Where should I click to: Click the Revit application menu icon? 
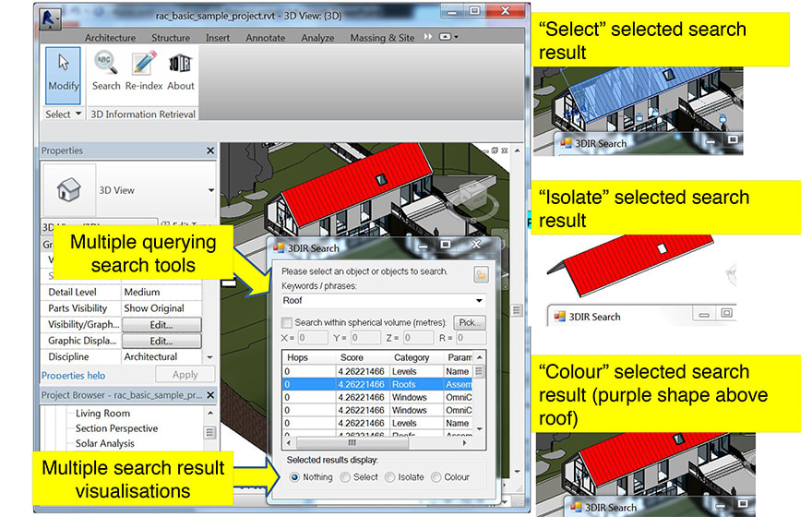(x=50, y=19)
